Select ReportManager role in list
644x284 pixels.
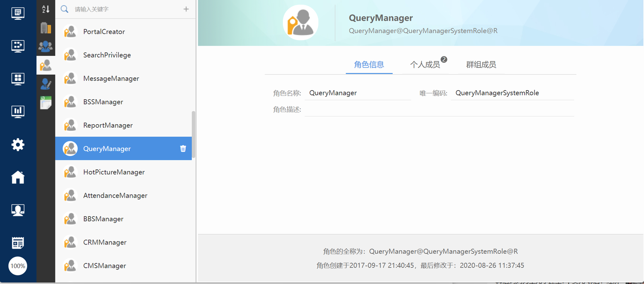pos(108,125)
